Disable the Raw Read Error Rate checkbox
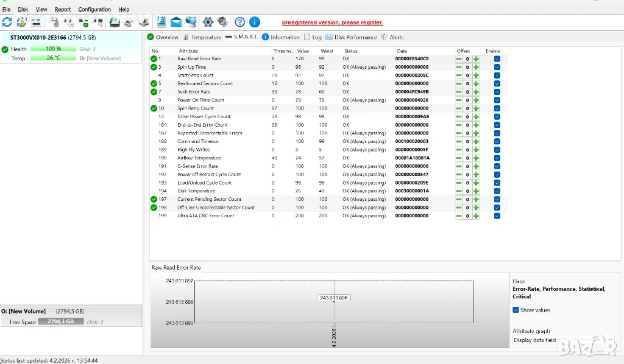Image resolution: width=624 pixels, height=364 pixels. (497, 59)
